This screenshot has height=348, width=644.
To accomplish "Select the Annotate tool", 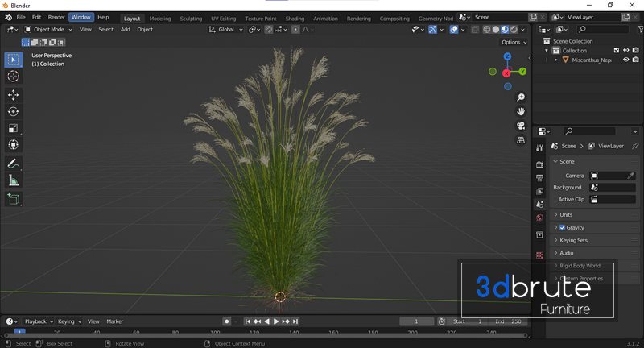I will [13, 164].
